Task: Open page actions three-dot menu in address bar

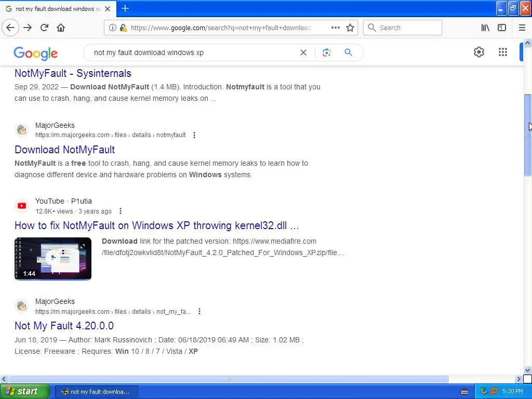Action: (335, 28)
